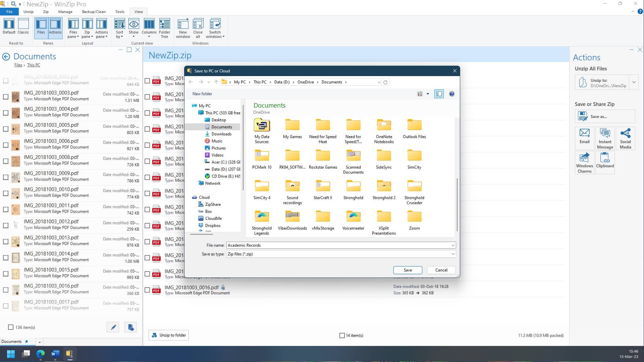Check the IMG_20181003_0010.pdf checkbox
Image resolution: width=644 pixels, height=362 pixels.
tap(6, 193)
